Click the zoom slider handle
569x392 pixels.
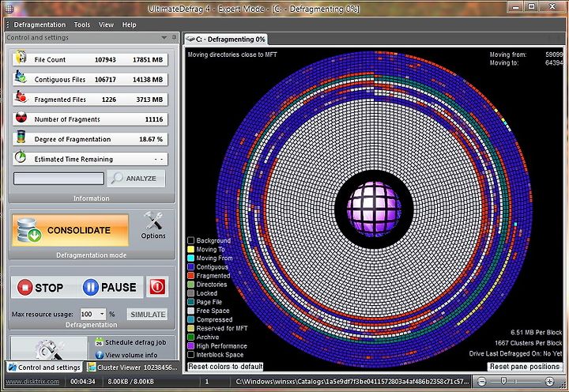click(x=503, y=381)
